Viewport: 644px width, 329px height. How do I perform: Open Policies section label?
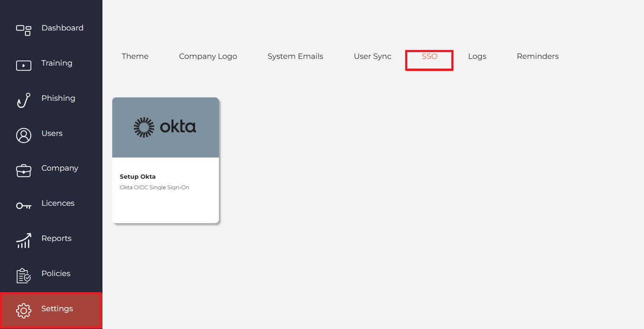56,274
